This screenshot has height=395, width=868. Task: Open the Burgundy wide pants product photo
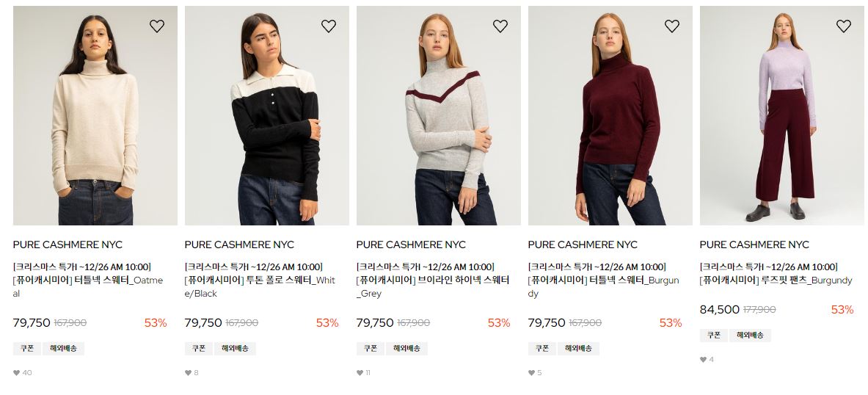tap(781, 116)
